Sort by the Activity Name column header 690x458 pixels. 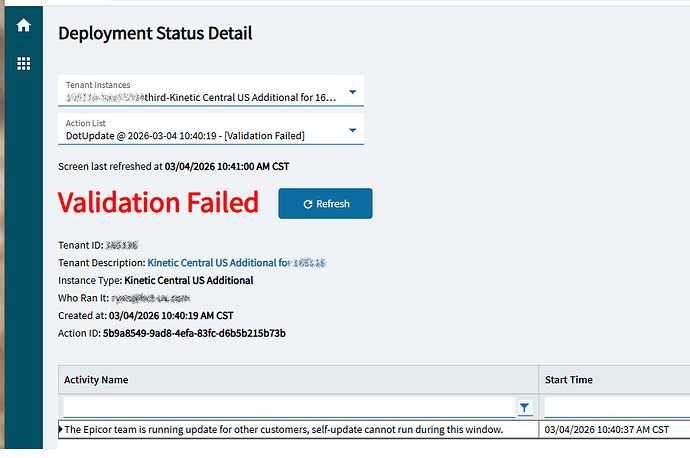[96, 380]
